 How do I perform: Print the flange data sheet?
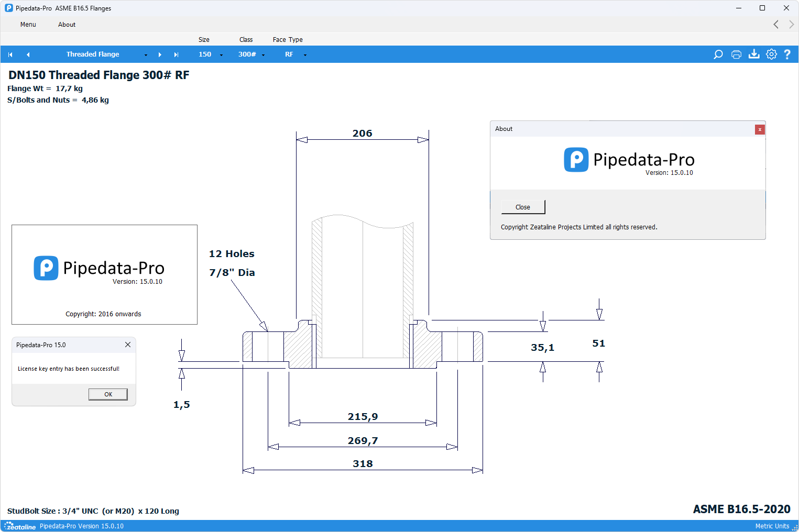pyautogui.click(x=736, y=54)
